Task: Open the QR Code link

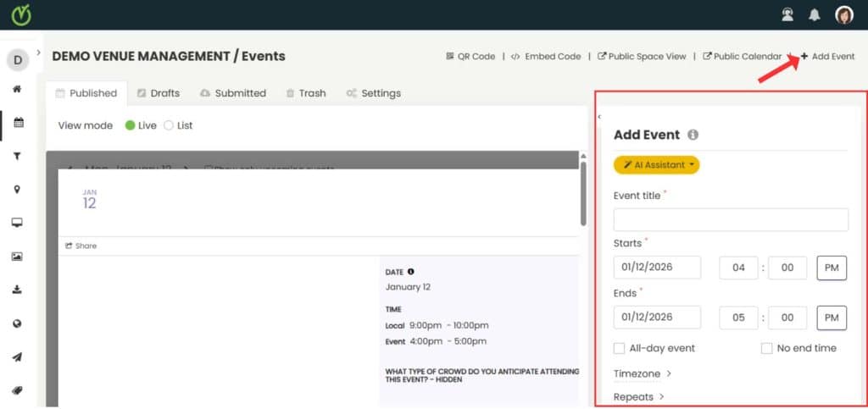Action: [x=470, y=57]
